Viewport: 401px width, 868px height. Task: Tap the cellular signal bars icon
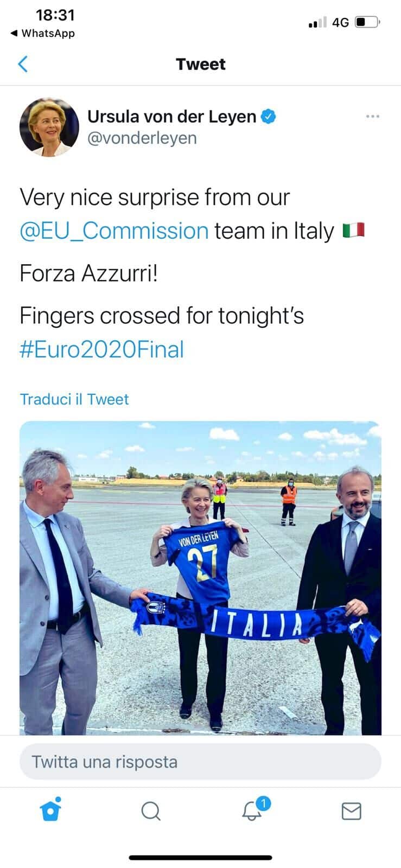[317, 22]
